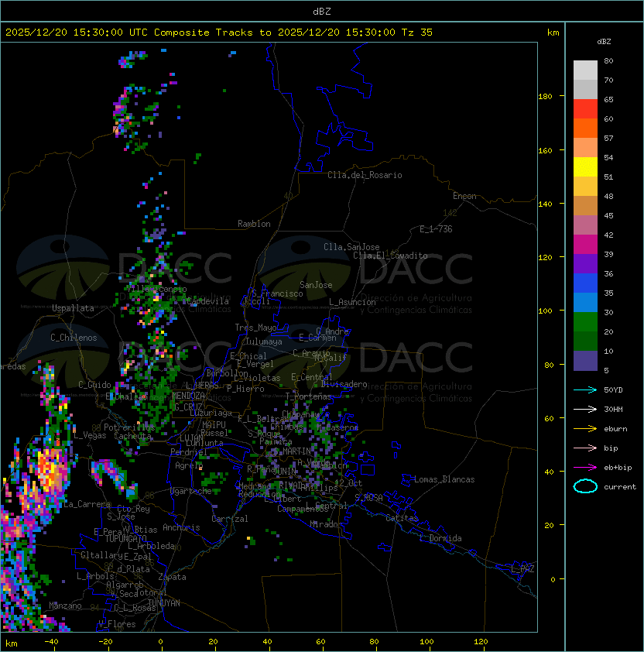Click the 'La_Carrera' map label
This screenshot has width=644, height=652.
click(87, 504)
